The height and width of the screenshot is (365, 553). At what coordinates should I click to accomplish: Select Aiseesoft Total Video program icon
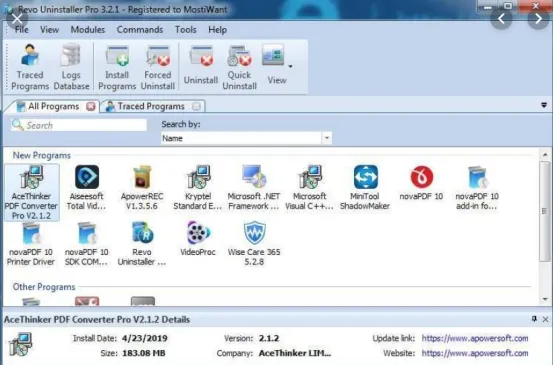(87, 187)
